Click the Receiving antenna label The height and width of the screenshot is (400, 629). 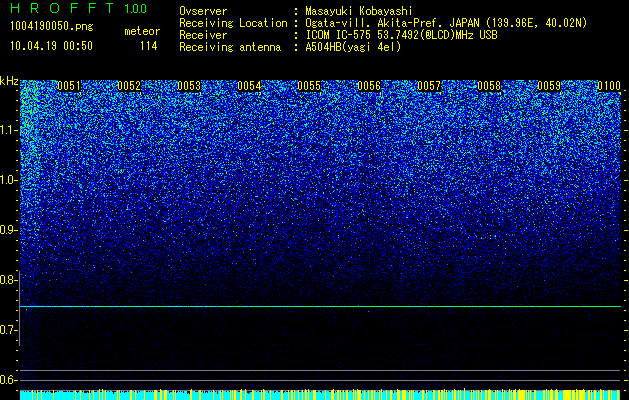(230, 47)
